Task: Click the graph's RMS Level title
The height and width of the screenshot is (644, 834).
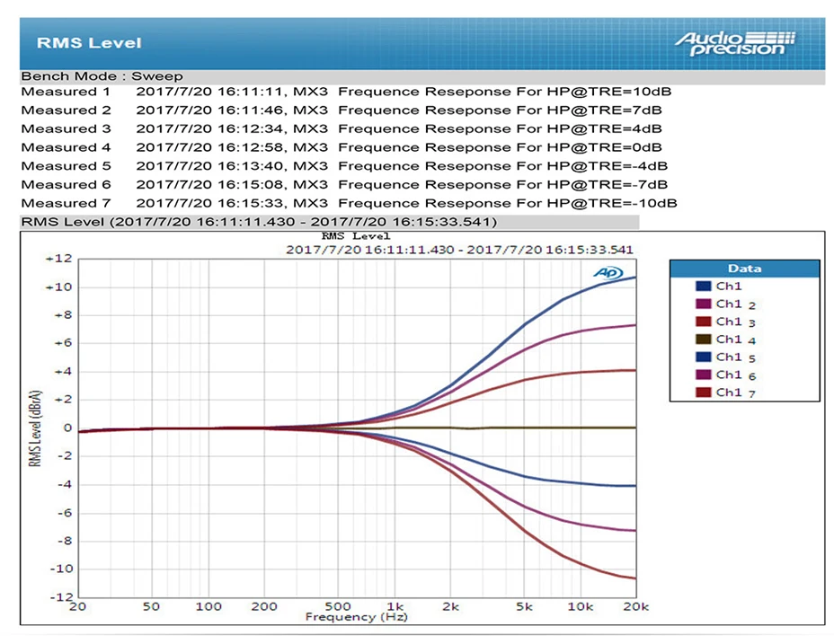Action: coord(356,236)
